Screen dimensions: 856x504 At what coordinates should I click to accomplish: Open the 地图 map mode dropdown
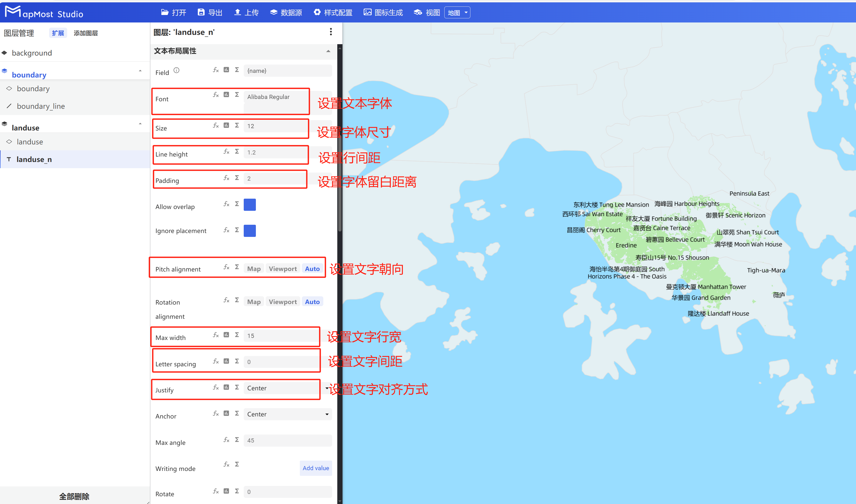click(x=457, y=12)
